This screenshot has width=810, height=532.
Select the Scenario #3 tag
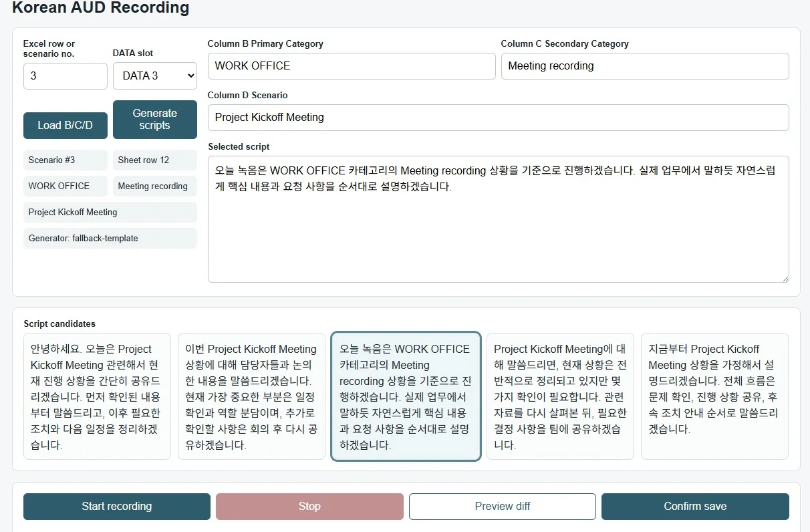(65, 160)
